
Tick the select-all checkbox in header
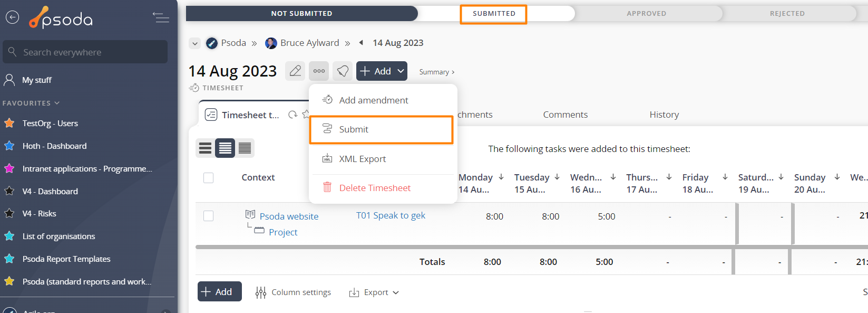pyautogui.click(x=209, y=178)
